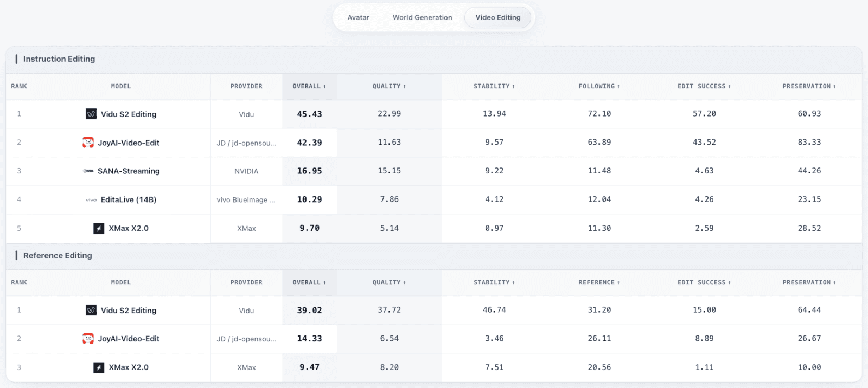Click the stability value "46.74"
The image size is (868, 388).
coord(494,310)
